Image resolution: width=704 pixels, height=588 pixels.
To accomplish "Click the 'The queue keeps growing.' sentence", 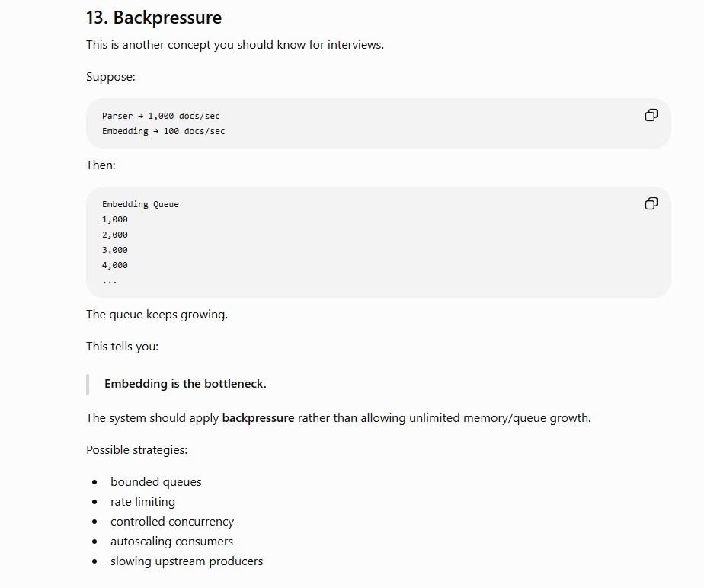I will pyautogui.click(x=157, y=315).
